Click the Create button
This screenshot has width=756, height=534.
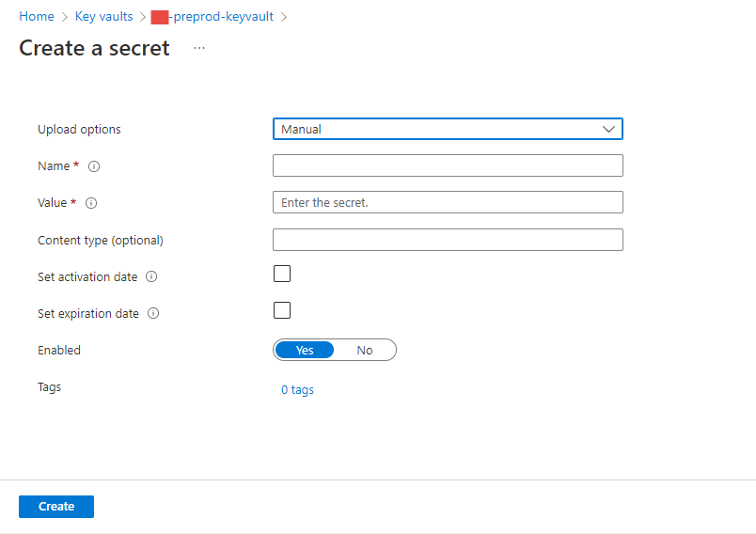pos(56,507)
